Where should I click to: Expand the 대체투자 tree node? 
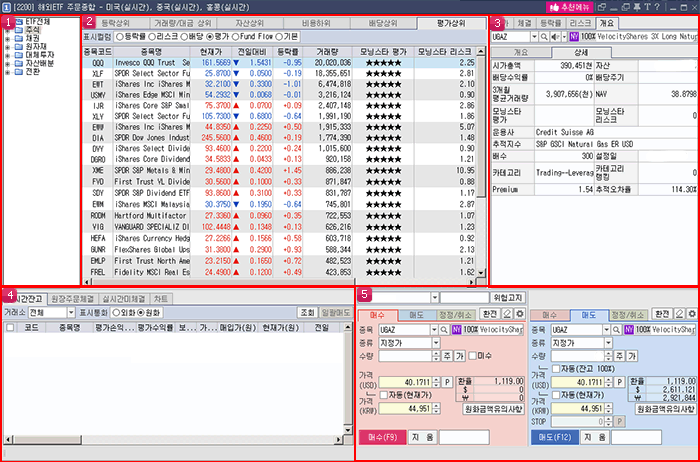click(7, 55)
